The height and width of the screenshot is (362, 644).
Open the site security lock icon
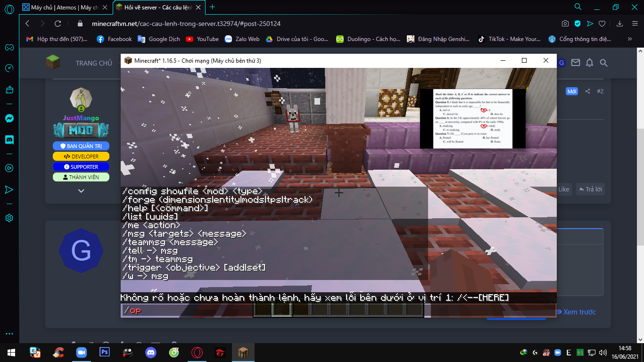(x=80, y=24)
